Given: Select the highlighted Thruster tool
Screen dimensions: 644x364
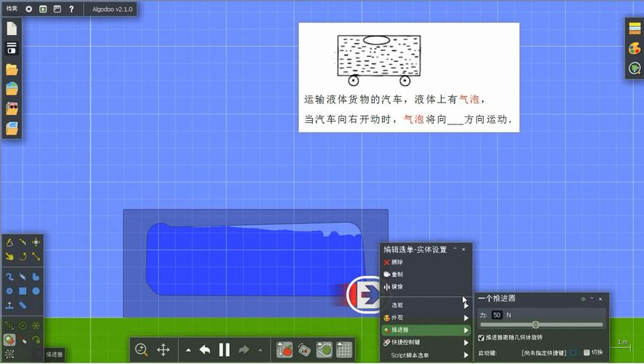Looking at the screenshot, I should 9,340.
